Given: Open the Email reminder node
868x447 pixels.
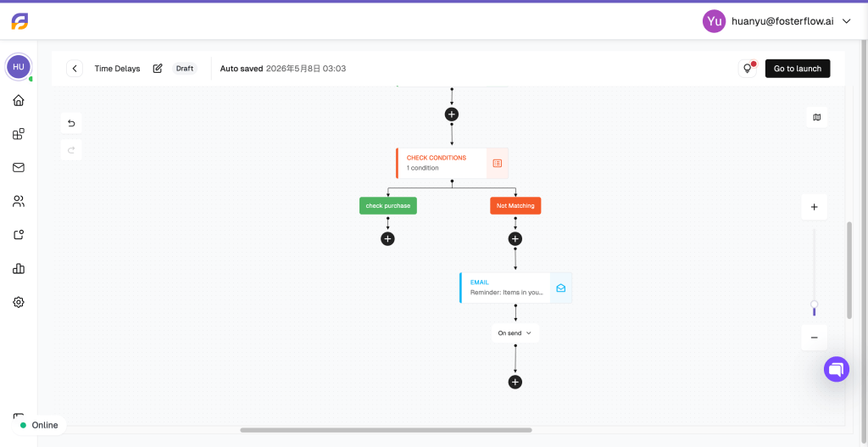Looking at the screenshot, I should pos(515,288).
